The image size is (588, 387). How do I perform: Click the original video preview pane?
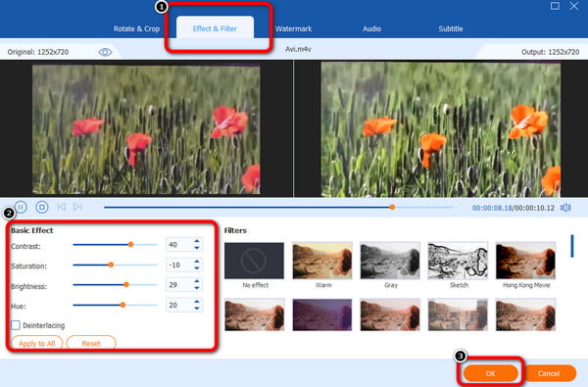(146, 129)
